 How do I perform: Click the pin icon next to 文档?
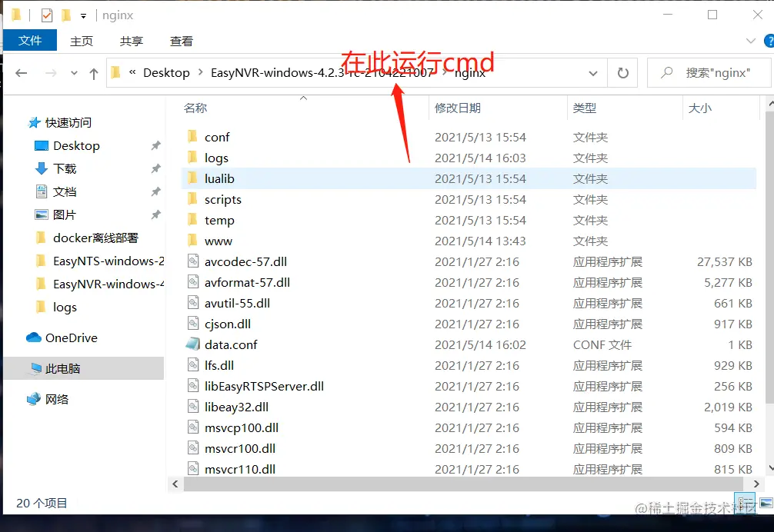coord(155,191)
